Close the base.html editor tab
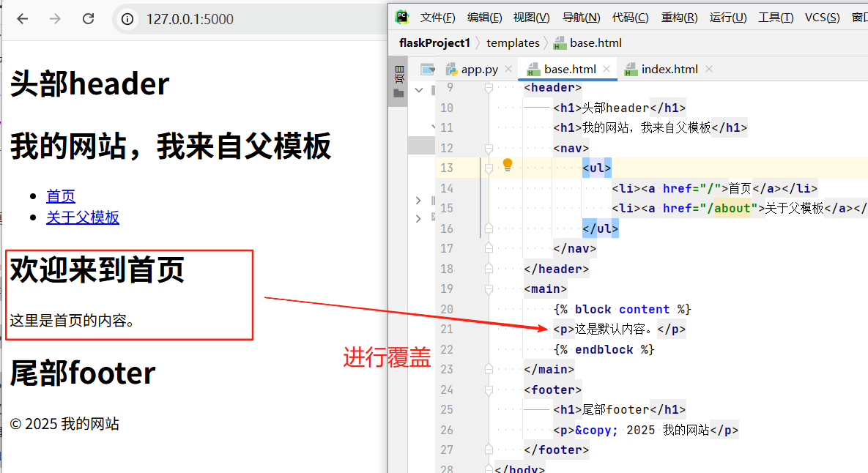This screenshot has height=473, width=868. tap(607, 69)
